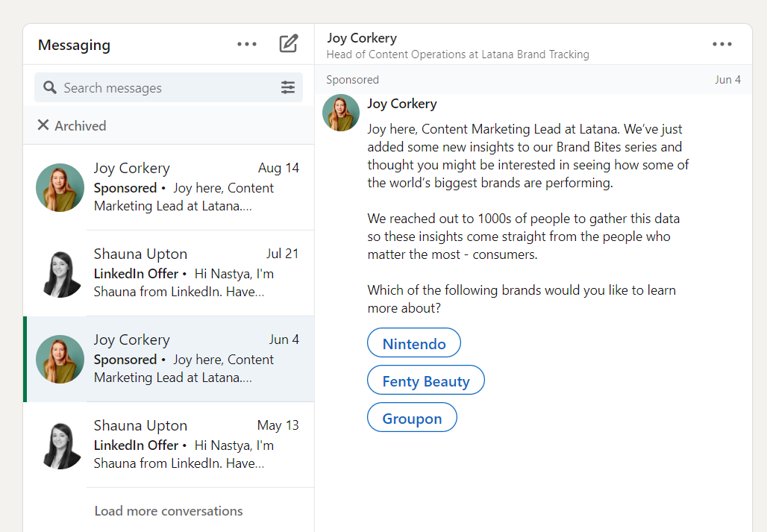
Task: Load more conversations
Action: 169,511
